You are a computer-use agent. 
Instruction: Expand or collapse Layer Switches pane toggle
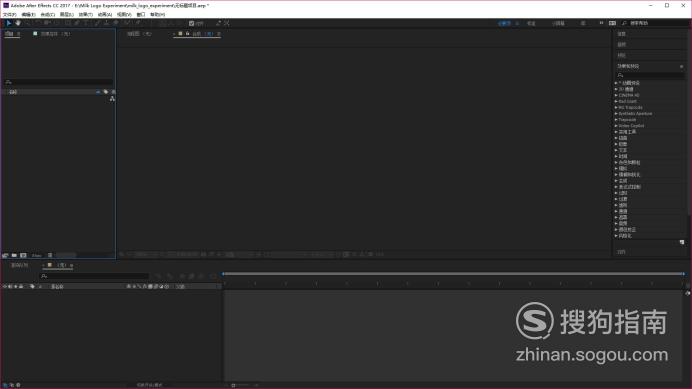pyautogui.click(x=5, y=385)
